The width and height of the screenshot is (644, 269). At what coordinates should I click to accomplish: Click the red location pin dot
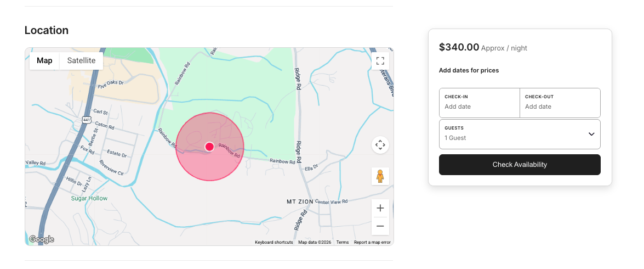click(x=209, y=147)
